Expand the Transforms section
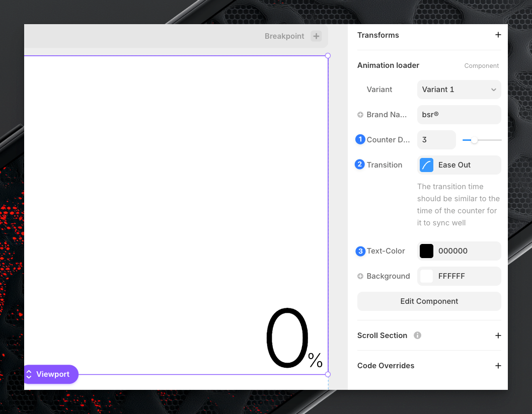The width and height of the screenshot is (532, 414). (498, 35)
